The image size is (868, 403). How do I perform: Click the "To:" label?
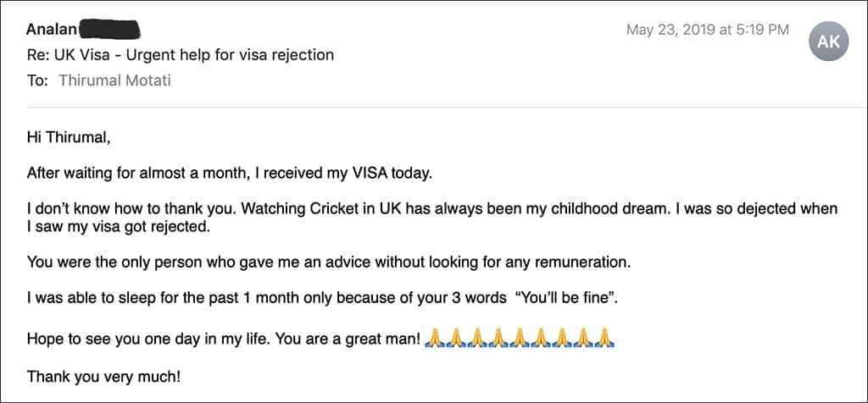(x=37, y=80)
